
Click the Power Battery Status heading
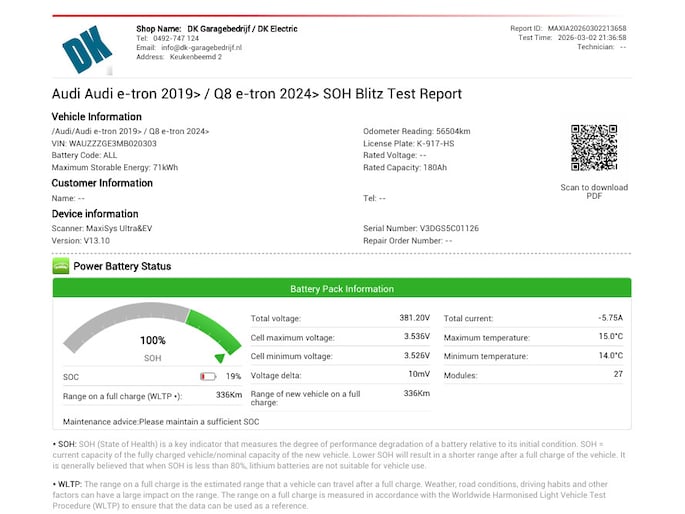pyautogui.click(x=122, y=267)
